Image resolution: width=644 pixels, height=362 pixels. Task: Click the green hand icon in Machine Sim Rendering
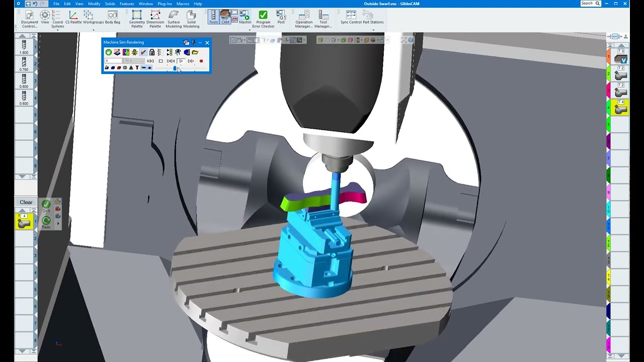pos(108,52)
